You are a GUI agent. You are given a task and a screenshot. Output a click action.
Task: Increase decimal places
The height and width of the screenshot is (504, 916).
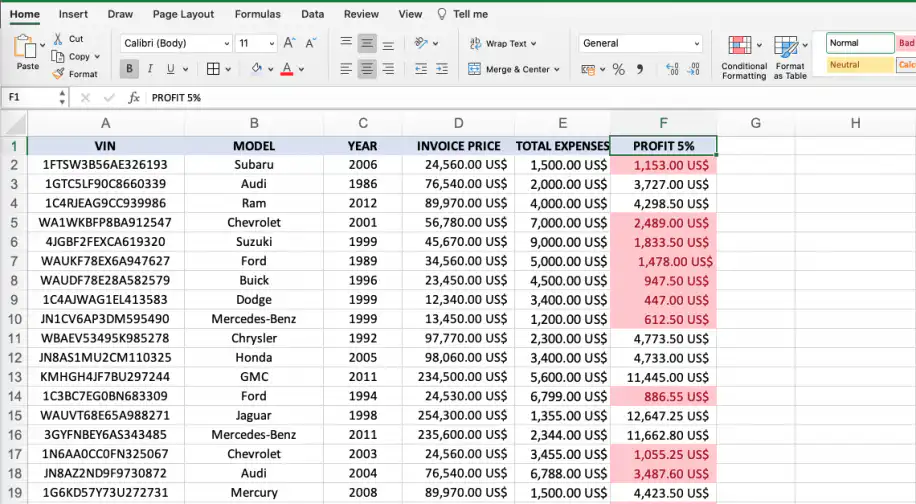point(672,69)
